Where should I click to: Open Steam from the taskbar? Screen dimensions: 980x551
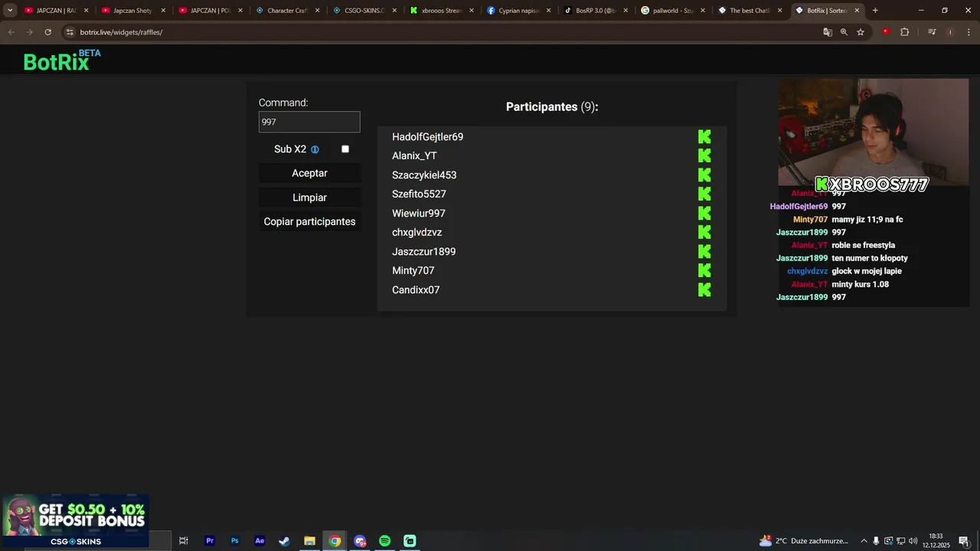tap(284, 541)
